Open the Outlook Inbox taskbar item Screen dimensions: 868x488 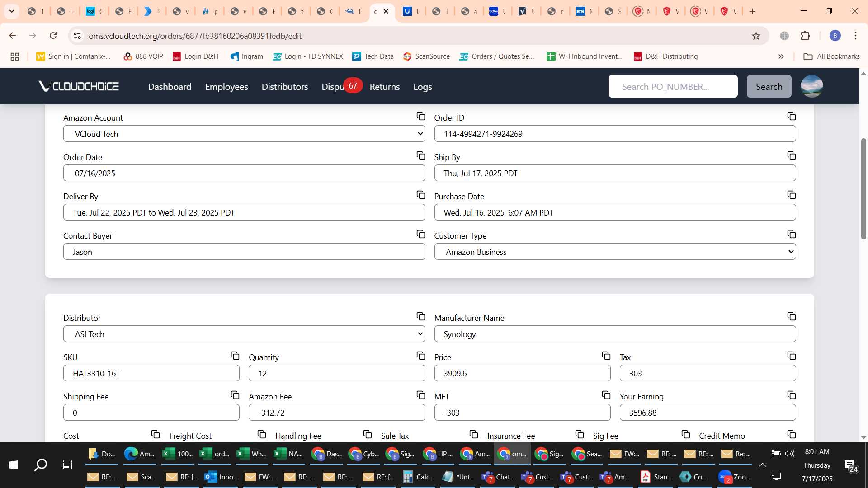pos(221,477)
